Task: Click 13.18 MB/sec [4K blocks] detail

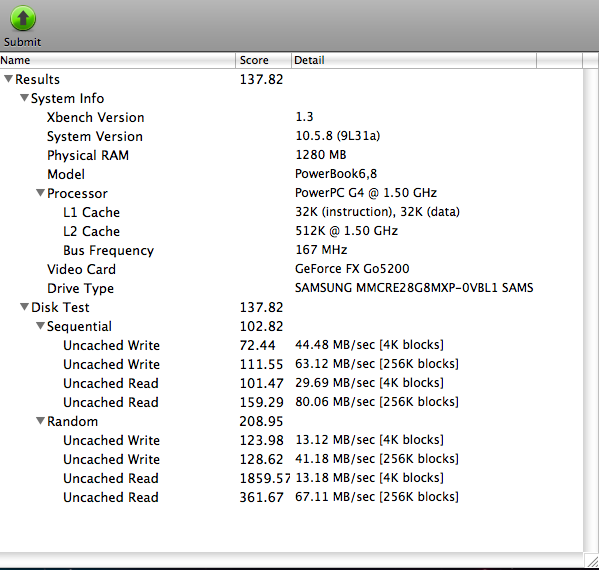Action: pyautogui.click(x=369, y=478)
